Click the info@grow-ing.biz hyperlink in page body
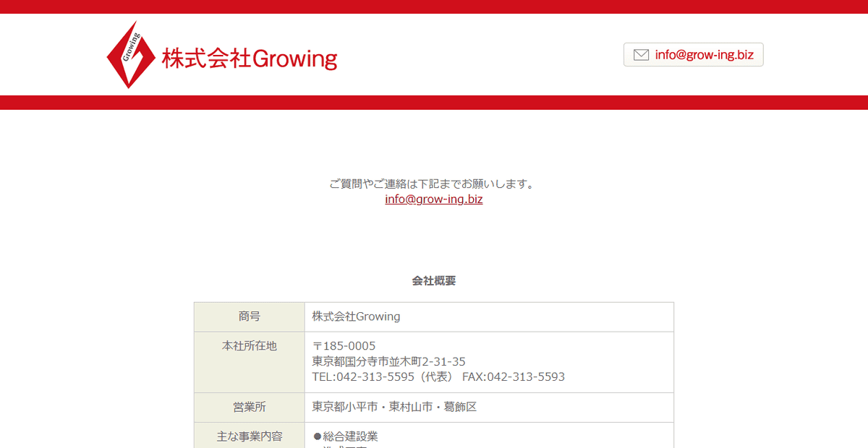The height and width of the screenshot is (448, 868). [x=433, y=199]
